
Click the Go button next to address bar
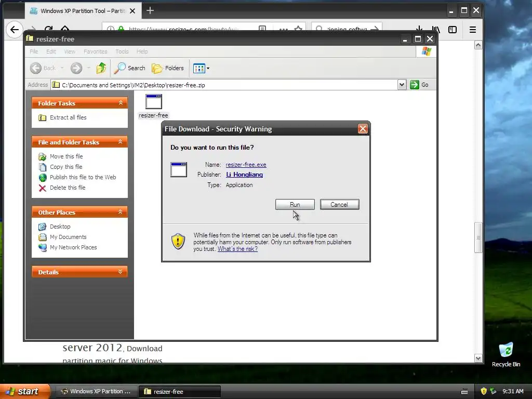pos(419,85)
